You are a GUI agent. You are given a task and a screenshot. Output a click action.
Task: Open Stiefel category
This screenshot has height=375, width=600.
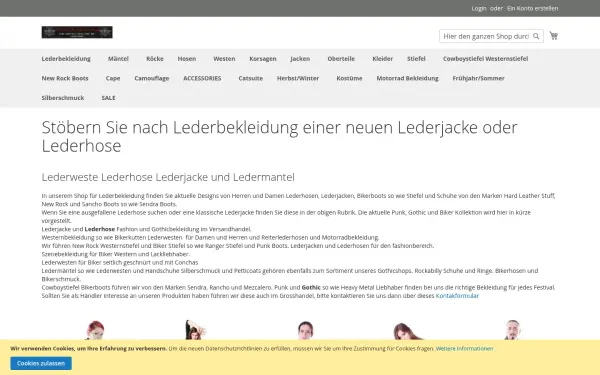pyautogui.click(x=416, y=59)
